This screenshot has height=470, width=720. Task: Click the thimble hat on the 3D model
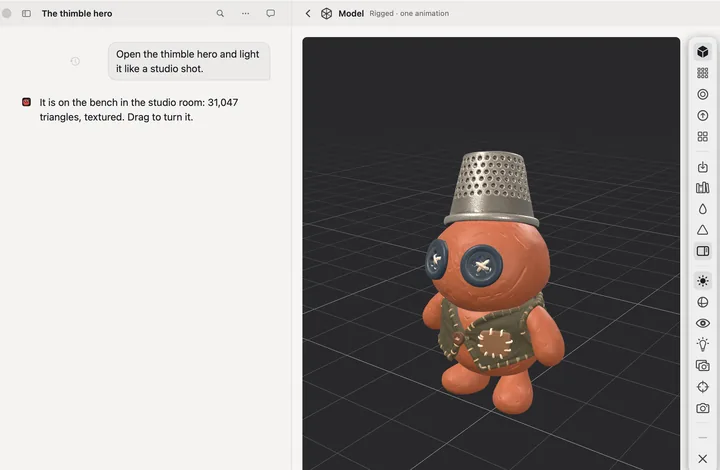click(x=491, y=188)
